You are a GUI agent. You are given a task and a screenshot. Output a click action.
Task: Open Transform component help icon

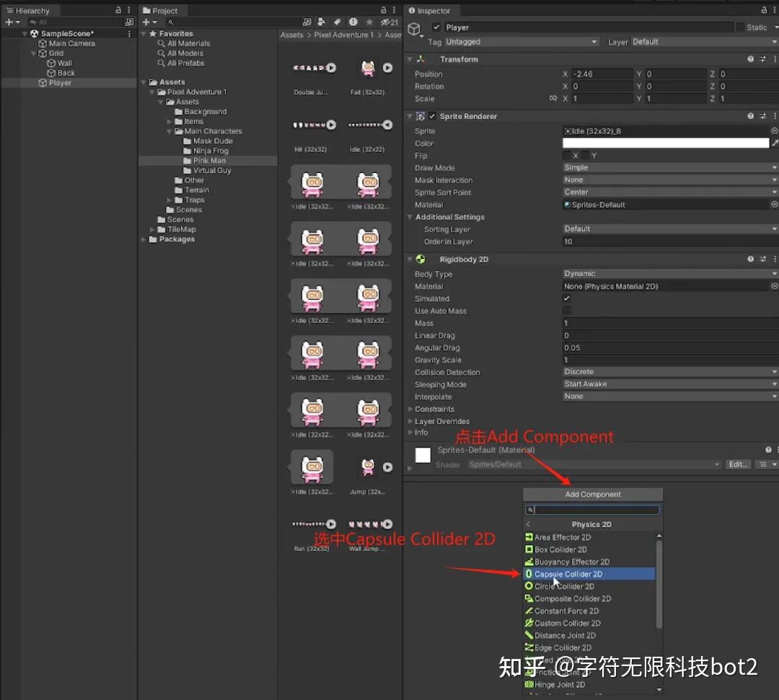point(750,59)
